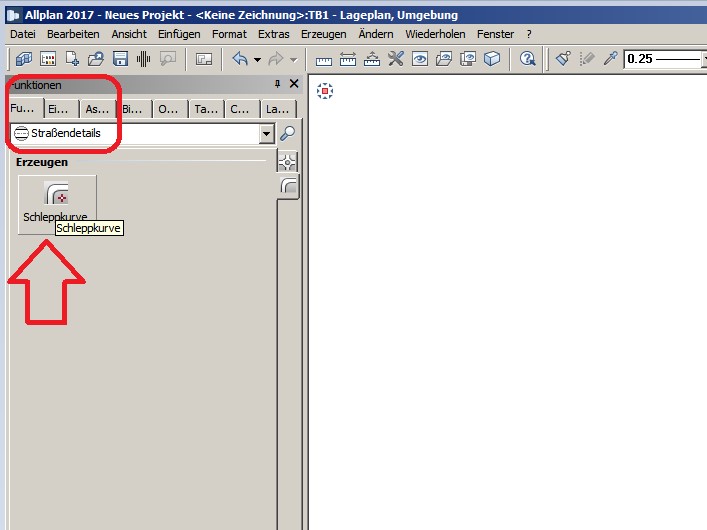Close the Funktionen panel
This screenshot has width=707, height=530.
point(293,85)
